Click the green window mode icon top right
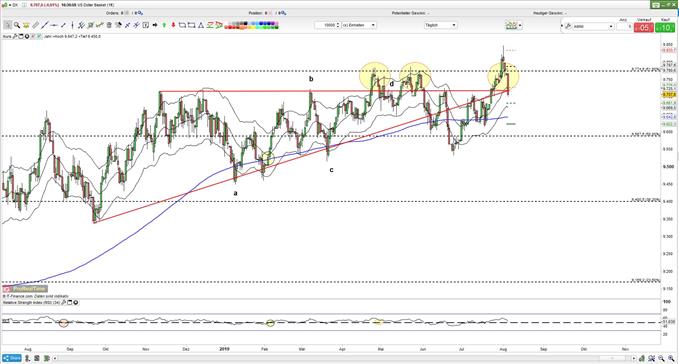The image size is (679, 364). pyautogui.click(x=657, y=5)
